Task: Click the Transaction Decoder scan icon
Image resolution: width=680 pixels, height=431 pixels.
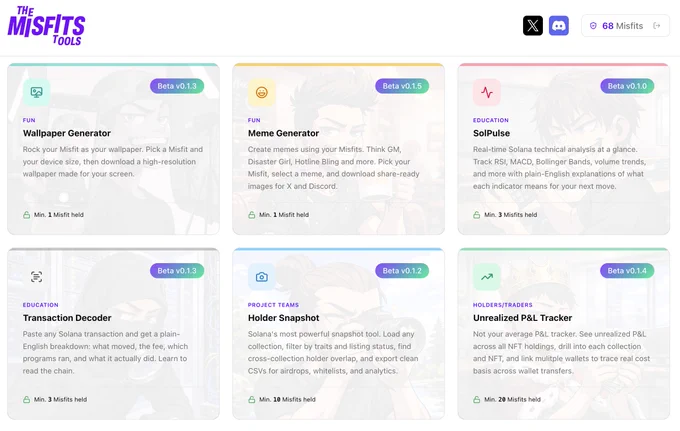Action: 36,277
